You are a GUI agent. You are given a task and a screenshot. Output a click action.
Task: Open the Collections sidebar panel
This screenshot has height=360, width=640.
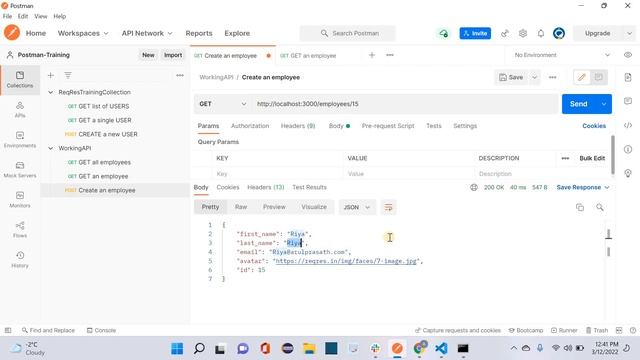coord(20,80)
